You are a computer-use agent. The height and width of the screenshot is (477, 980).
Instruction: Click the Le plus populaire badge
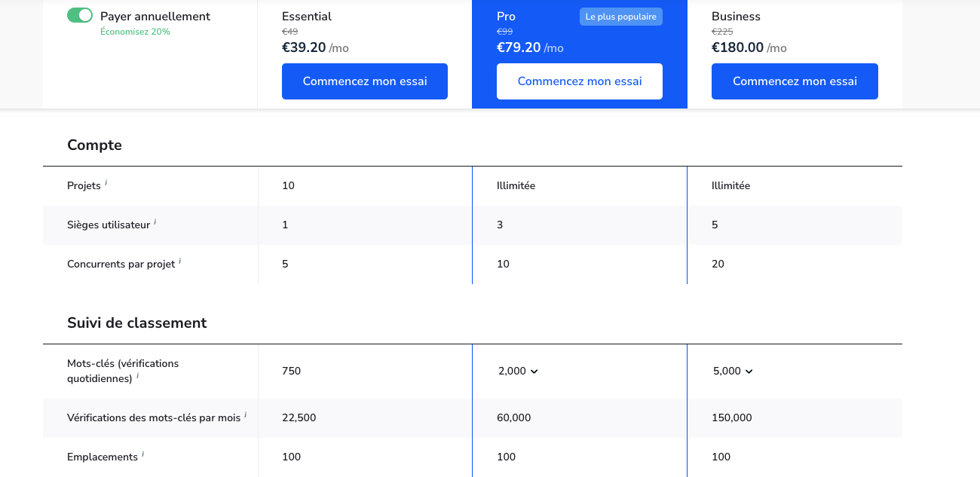(620, 17)
